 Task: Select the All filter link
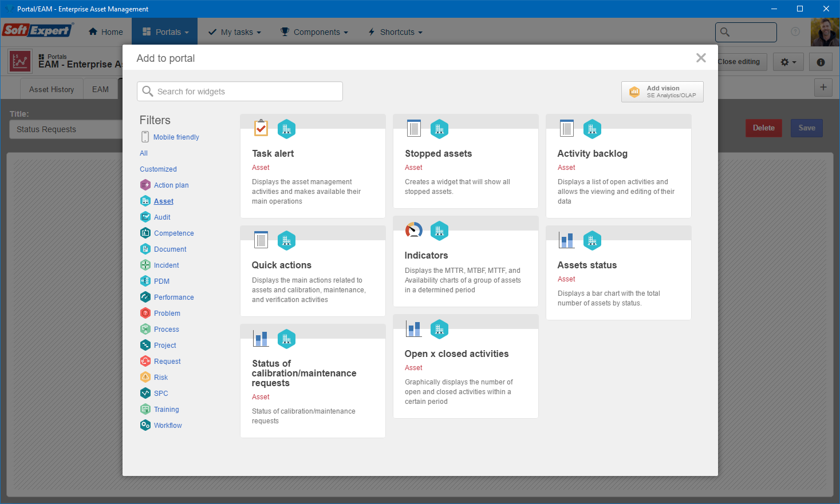click(x=144, y=153)
